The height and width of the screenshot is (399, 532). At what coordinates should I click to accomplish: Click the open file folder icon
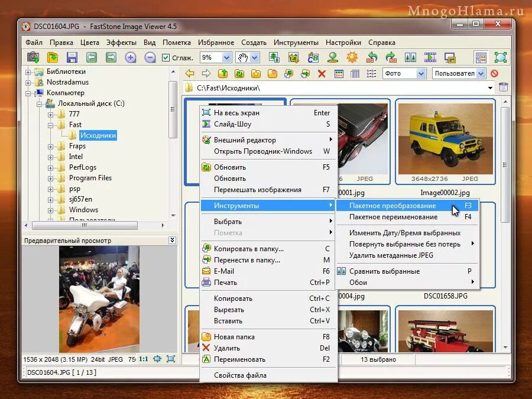[53, 57]
